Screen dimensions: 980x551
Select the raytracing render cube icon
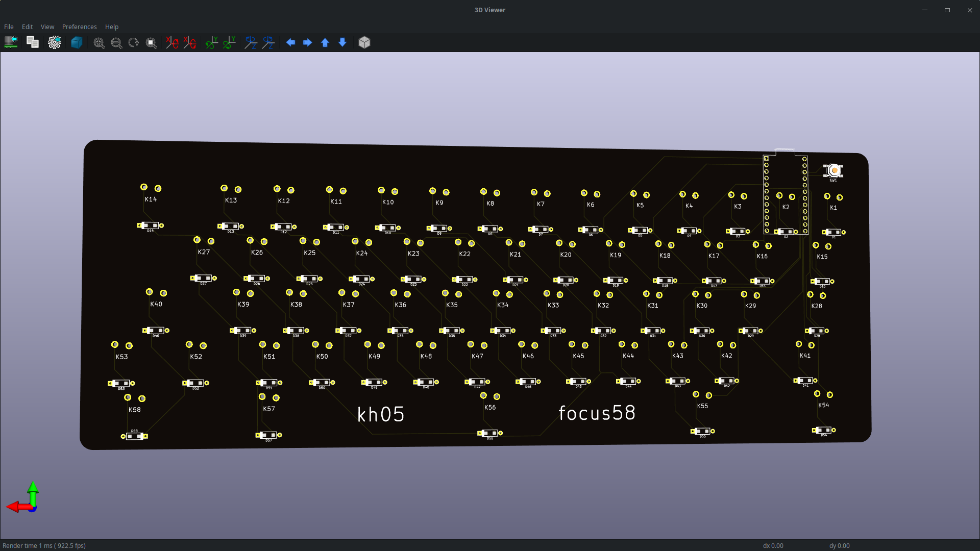coord(77,43)
